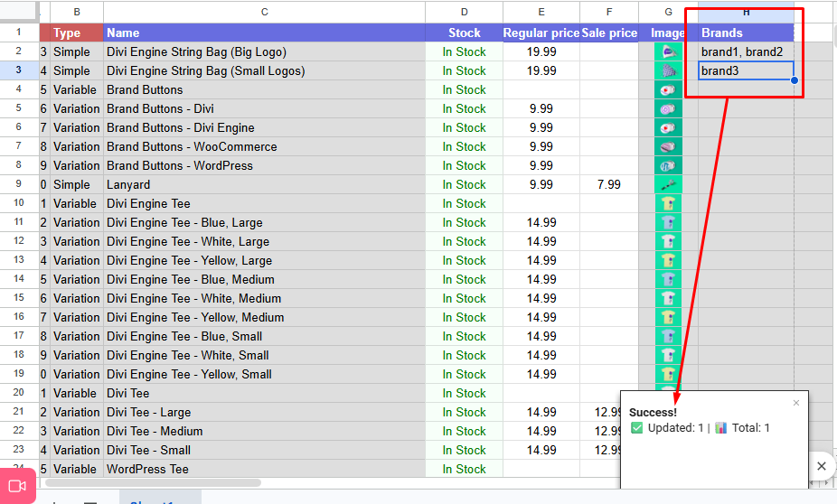This screenshot has height=504, width=837.
Task: Select the brand3 cell
Action: pos(746,71)
